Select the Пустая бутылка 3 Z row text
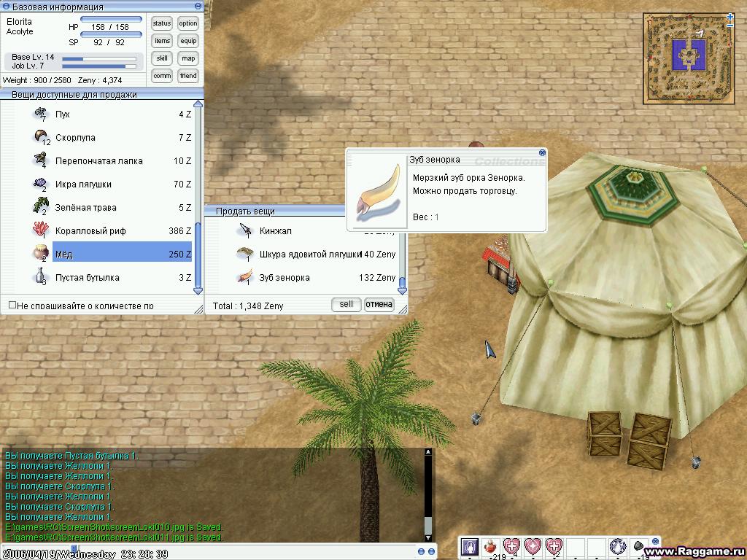 pos(123,278)
